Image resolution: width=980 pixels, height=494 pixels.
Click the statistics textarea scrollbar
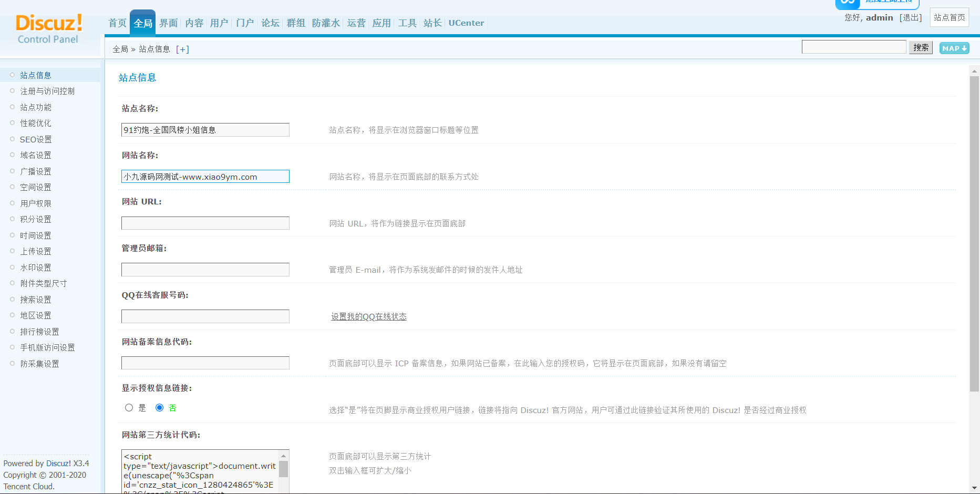coord(284,469)
